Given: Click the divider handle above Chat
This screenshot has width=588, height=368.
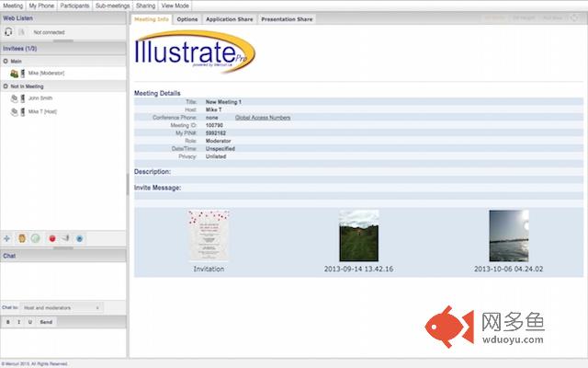Looking at the screenshot, I should [63, 248].
